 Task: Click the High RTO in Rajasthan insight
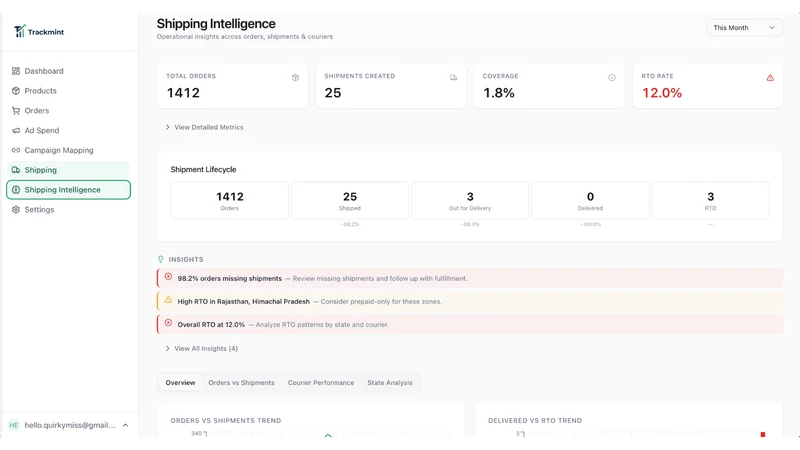pos(470,301)
